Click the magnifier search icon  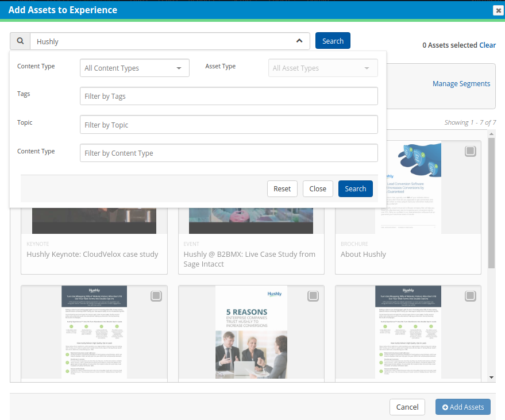click(20, 41)
